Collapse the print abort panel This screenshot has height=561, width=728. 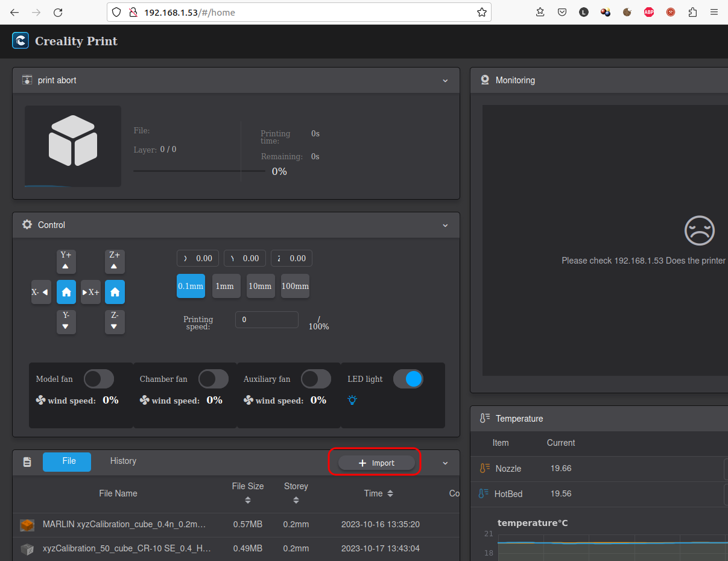pyautogui.click(x=445, y=80)
